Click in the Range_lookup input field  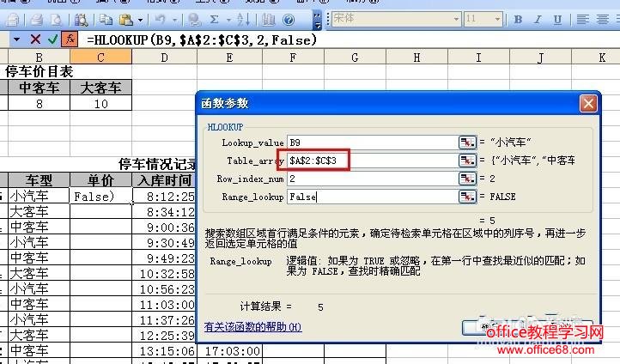tap(373, 197)
